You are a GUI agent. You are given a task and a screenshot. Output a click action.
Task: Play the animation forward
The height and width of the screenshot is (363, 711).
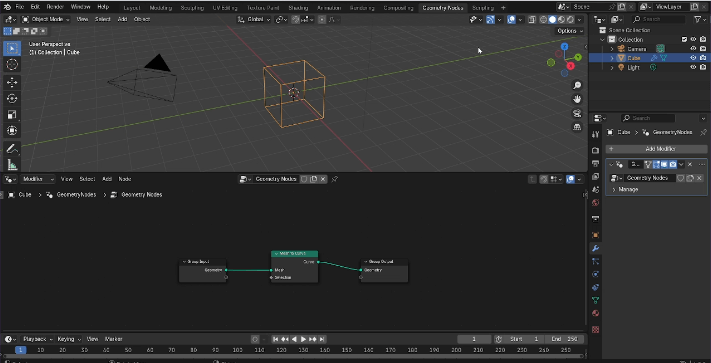[303, 339]
